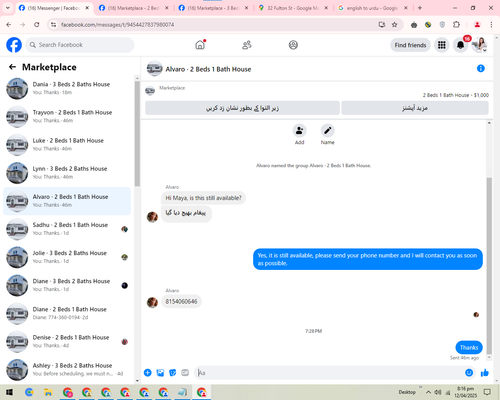Open Chrome three-dot menu
Image resolution: width=500 pixels, height=400 pixels.
tap(491, 24)
